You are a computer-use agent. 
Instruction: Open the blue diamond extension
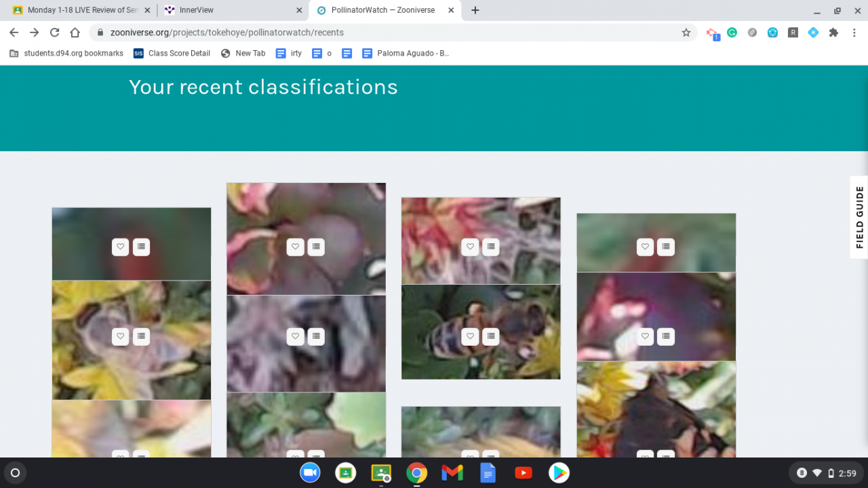[x=813, y=33]
